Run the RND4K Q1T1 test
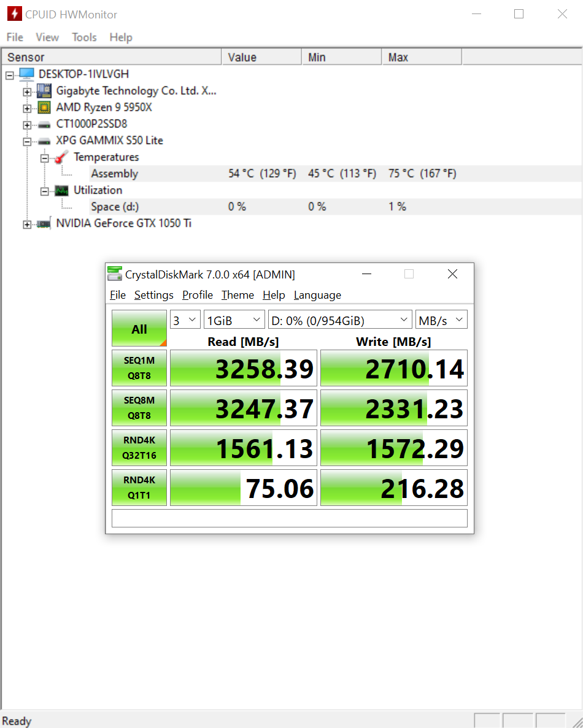583x728 pixels. (139, 488)
